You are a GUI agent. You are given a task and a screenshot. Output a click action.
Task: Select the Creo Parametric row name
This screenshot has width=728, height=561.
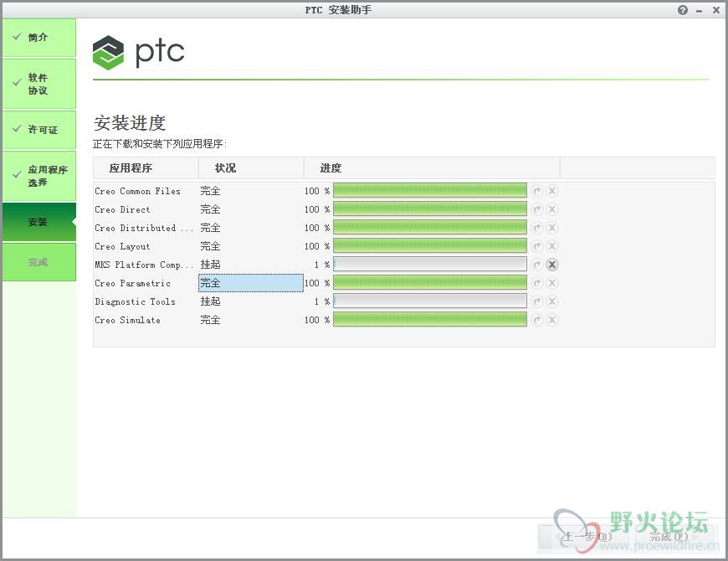132,283
